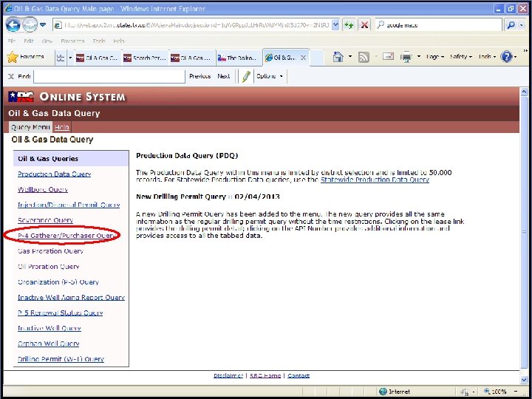
Task: Click the Print icon in toolbar
Action: 406,57
